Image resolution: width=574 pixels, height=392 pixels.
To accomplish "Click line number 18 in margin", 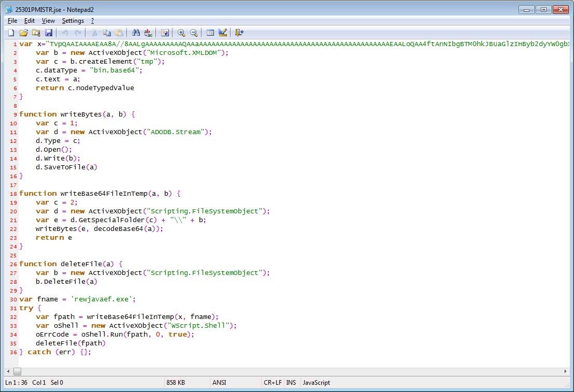I will click(13, 194).
